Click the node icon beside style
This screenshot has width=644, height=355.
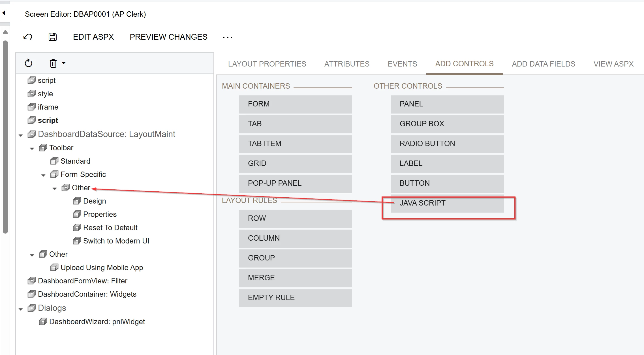pos(31,94)
